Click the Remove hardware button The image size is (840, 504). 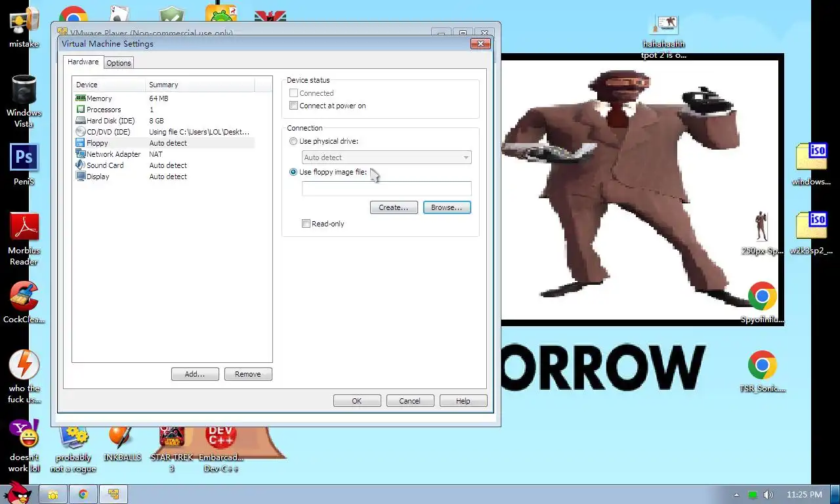pyautogui.click(x=248, y=374)
